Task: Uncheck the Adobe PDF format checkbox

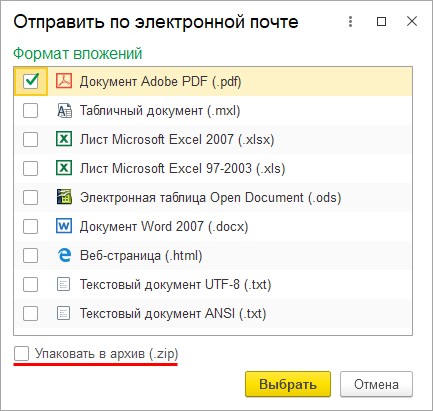Action: 31,81
